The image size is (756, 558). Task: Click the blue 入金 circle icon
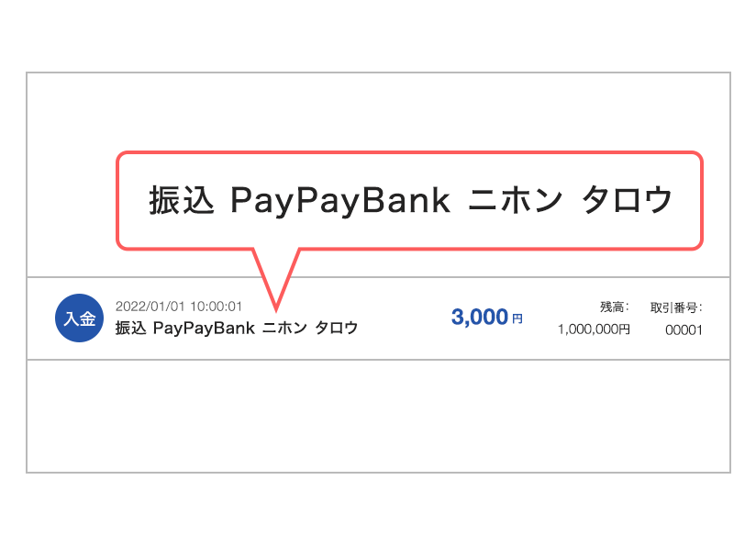click(79, 318)
